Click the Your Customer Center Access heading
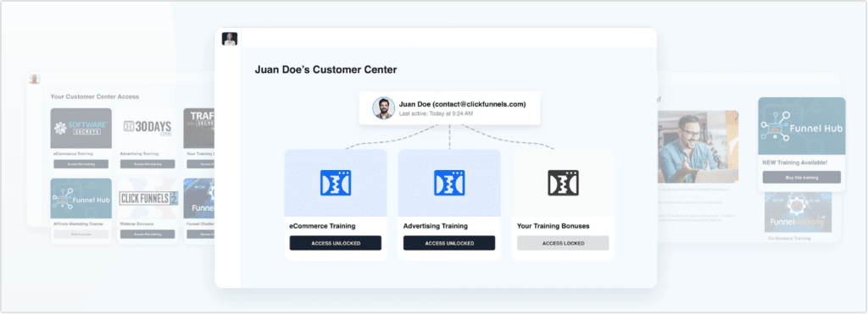Screen dimensions: 868x314 tap(95, 96)
